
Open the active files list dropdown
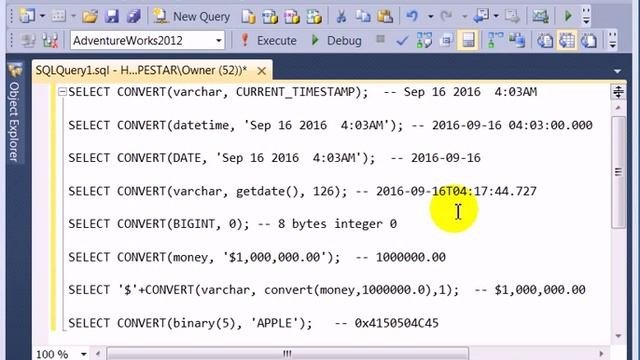point(617,71)
